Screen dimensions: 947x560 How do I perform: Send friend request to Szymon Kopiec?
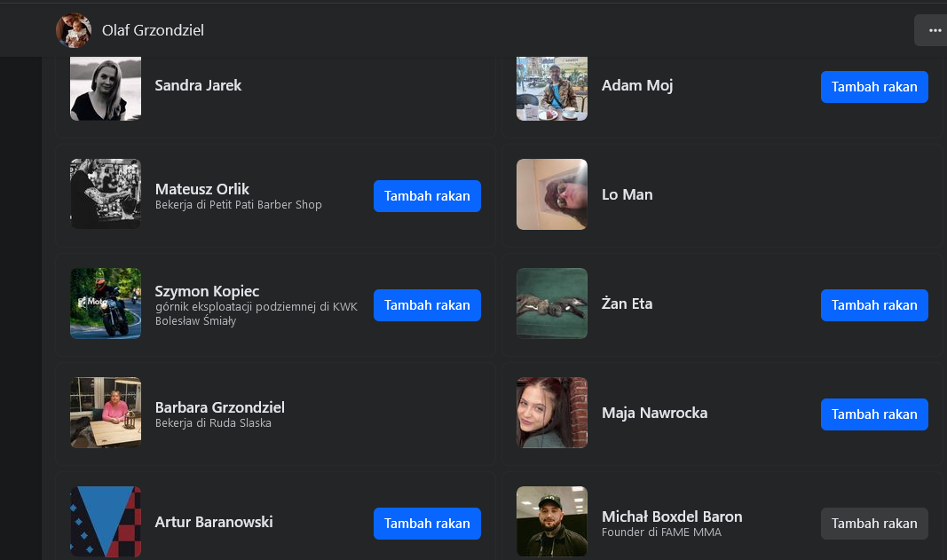[x=427, y=305]
